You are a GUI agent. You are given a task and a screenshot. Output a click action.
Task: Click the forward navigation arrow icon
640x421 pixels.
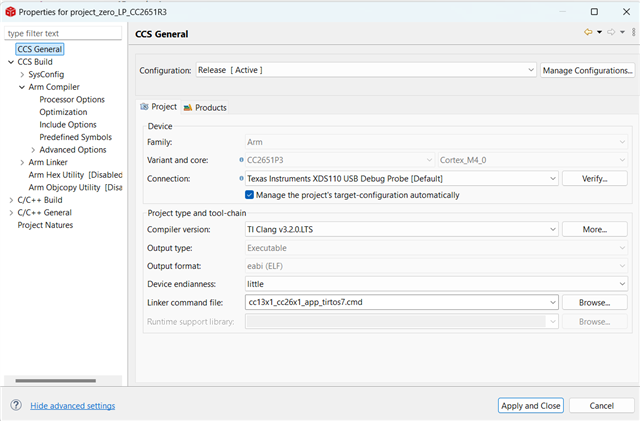(611, 32)
